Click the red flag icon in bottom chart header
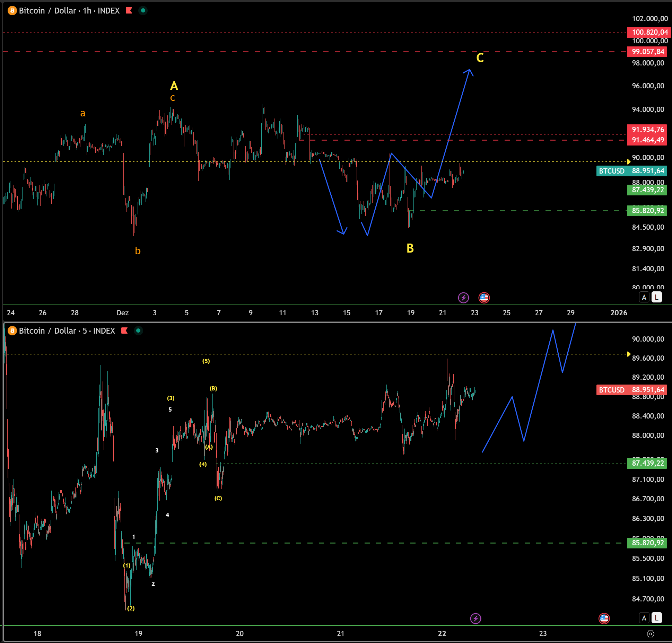 [x=124, y=331]
